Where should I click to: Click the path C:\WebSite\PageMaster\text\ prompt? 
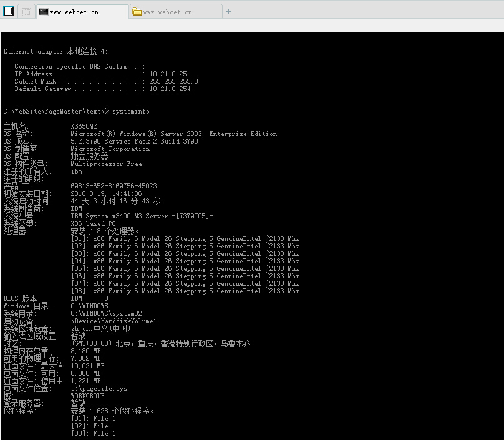click(x=56, y=111)
